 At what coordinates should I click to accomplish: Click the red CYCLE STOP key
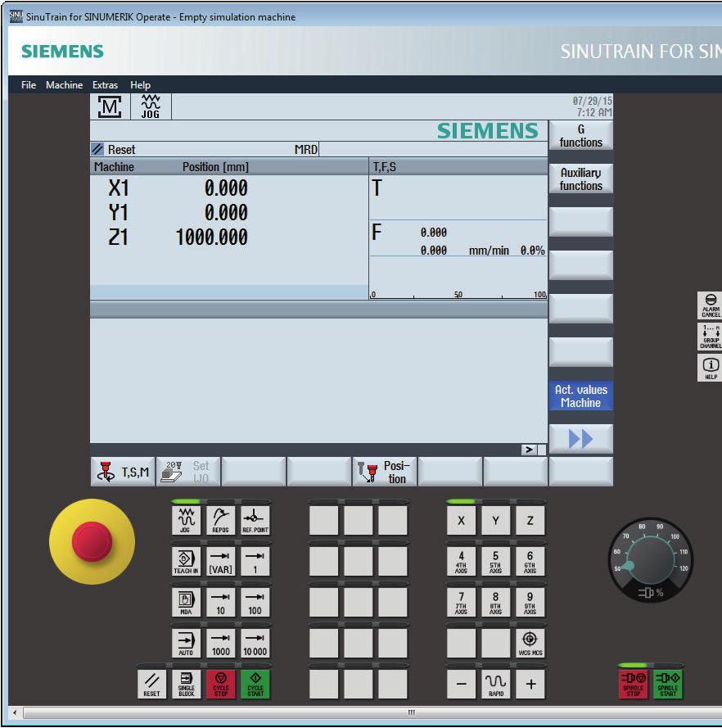220,684
